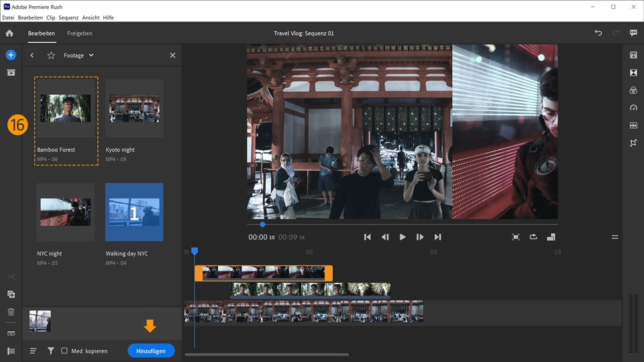The image size is (644, 362).
Task: Click the blue timeline playhead marker
Action: 195,251
